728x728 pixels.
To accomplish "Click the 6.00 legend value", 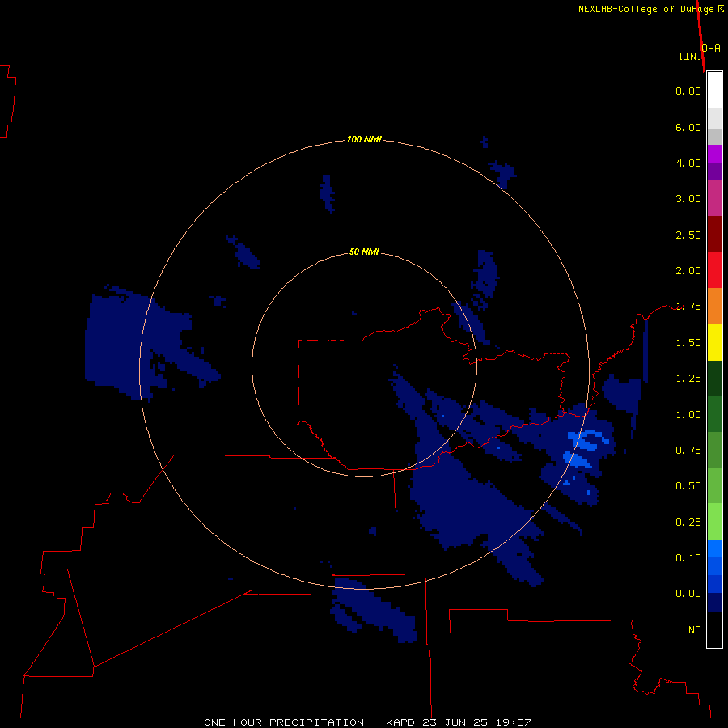I will [x=688, y=127].
